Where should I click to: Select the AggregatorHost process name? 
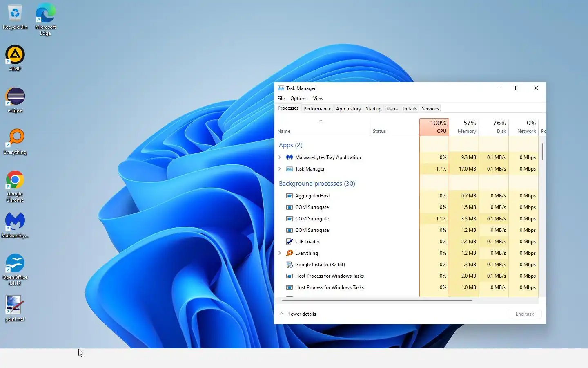(312, 196)
